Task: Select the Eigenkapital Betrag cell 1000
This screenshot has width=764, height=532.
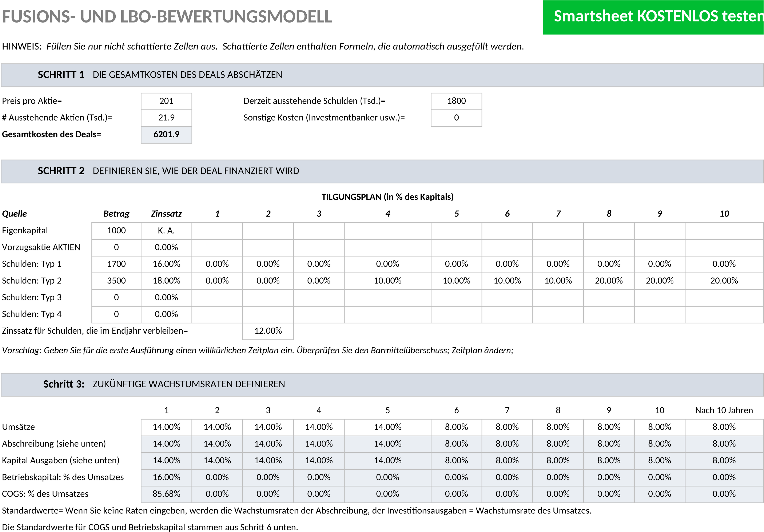Action: (116, 231)
